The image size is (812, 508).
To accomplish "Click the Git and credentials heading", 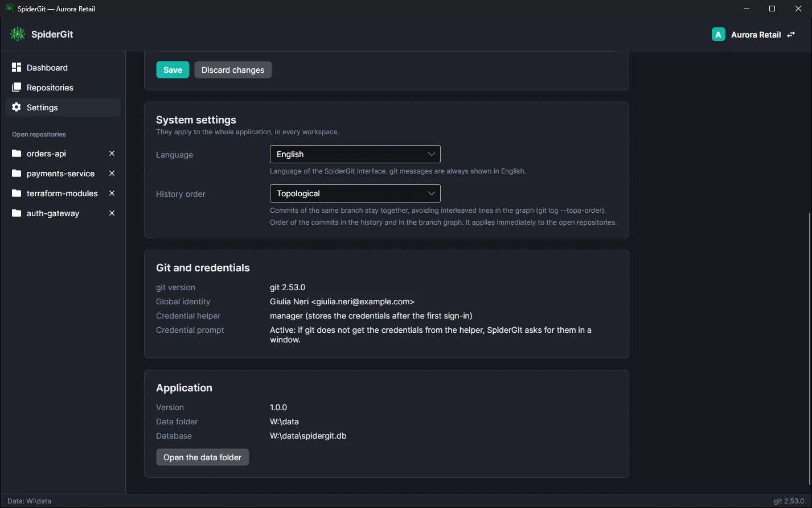I will (203, 268).
